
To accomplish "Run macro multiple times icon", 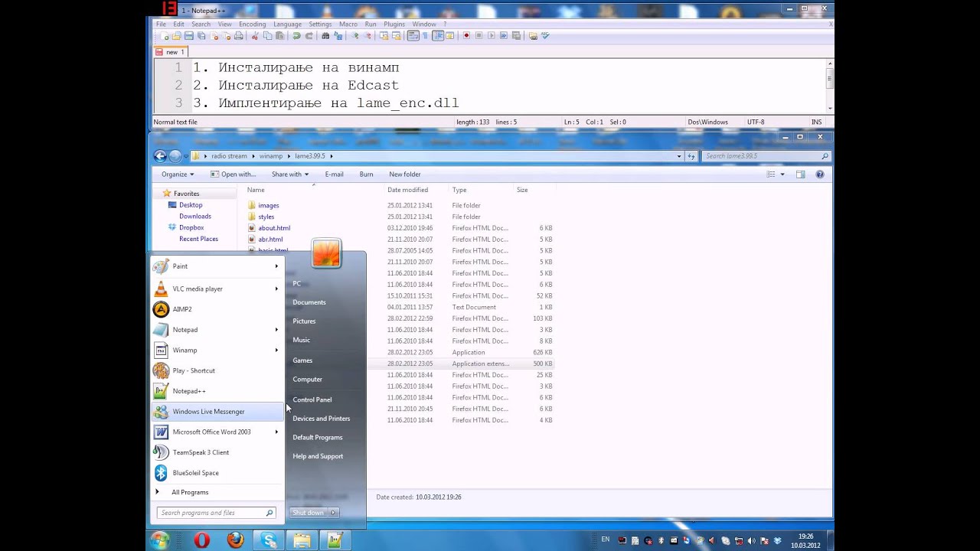I will point(503,36).
